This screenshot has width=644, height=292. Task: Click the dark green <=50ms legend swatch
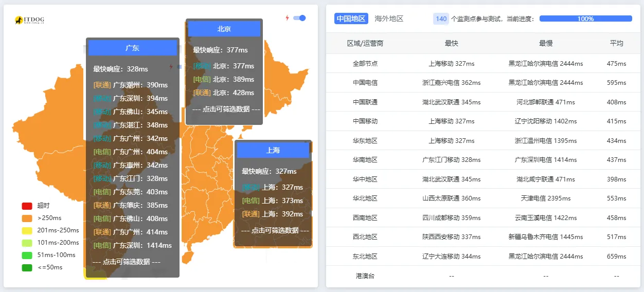[27, 267]
